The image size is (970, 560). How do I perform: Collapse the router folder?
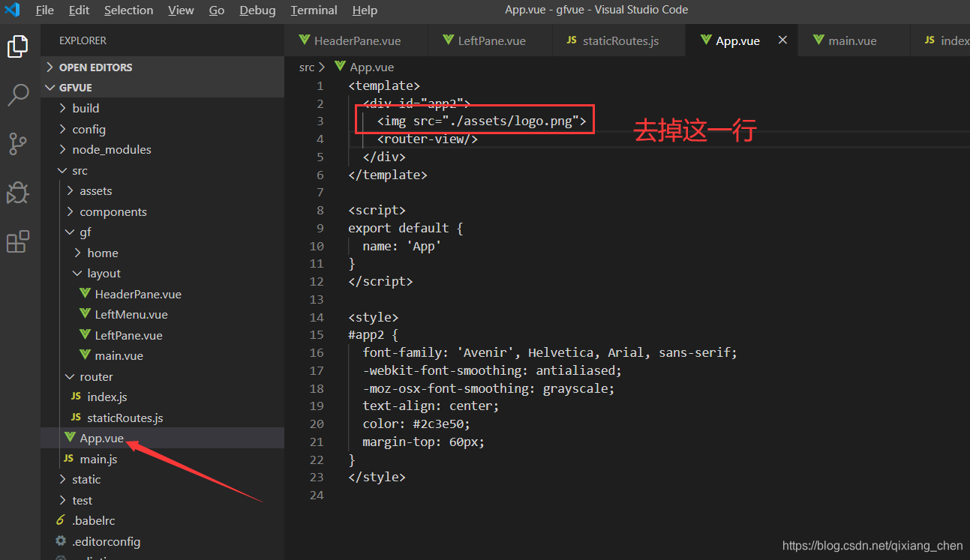162,376
